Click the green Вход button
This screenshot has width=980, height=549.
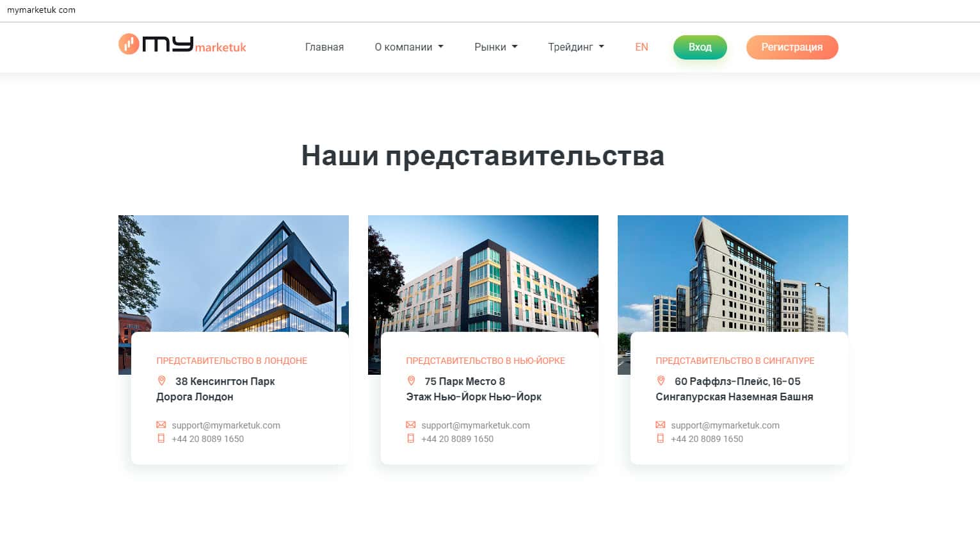pyautogui.click(x=700, y=47)
